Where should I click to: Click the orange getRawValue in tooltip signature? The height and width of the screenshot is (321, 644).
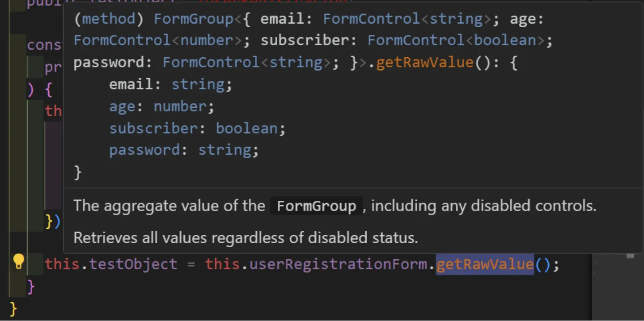(424, 62)
